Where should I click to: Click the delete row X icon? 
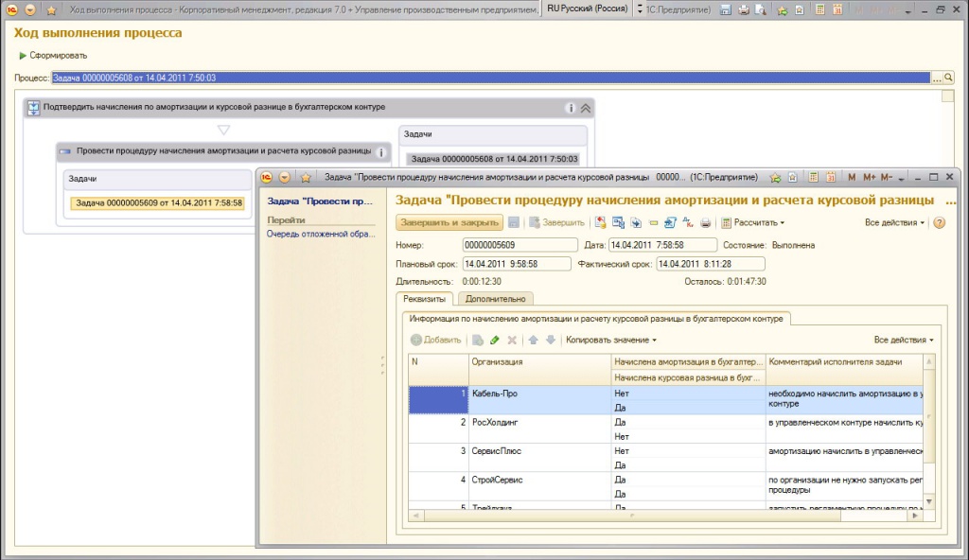pos(512,340)
